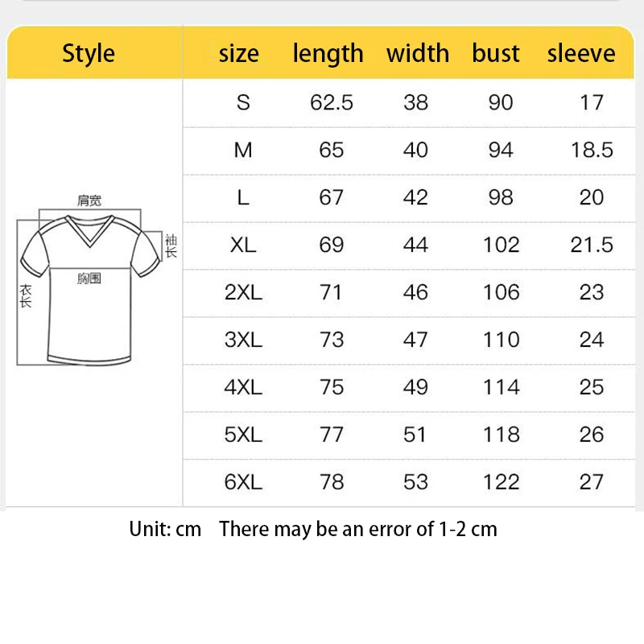Viewport: 644px width, 644px height.
Task: Select the XL size row label
Action: tap(243, 246)
